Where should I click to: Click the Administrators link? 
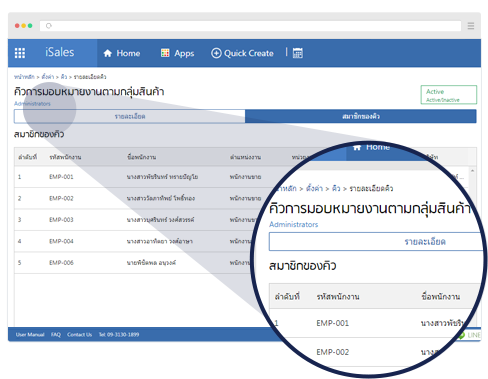32,104
